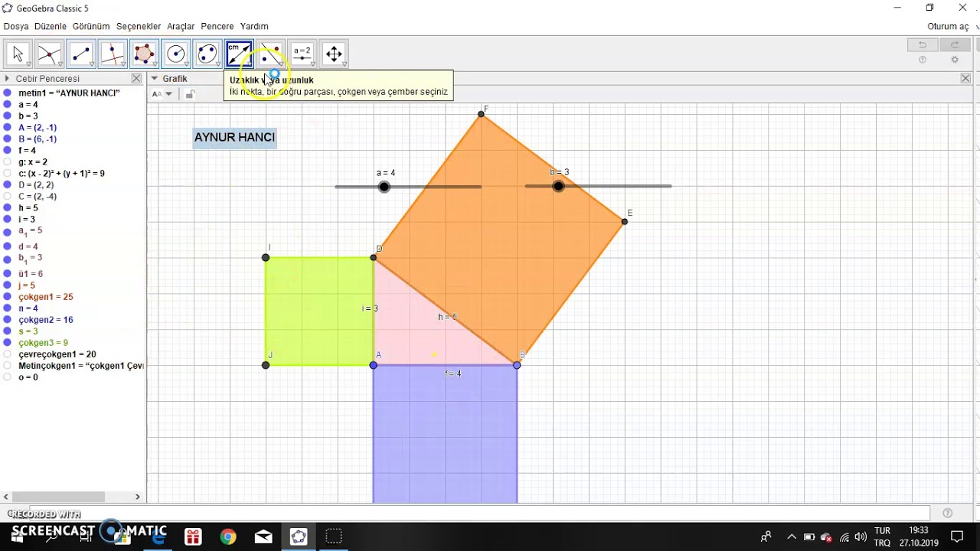
Task: Click the Redo arrow button
Action: click(955, 45)
